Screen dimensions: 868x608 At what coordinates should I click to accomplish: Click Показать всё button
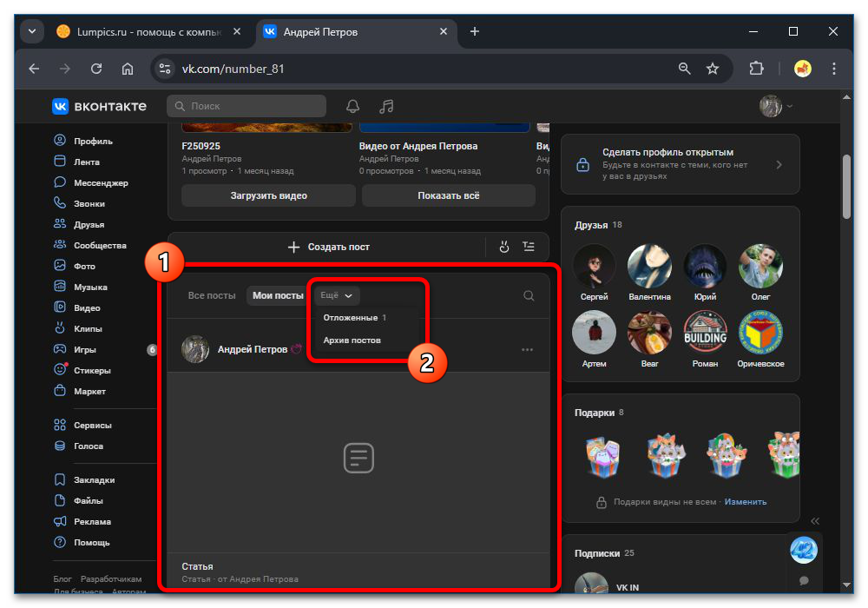pyautogui.click(x=449, y=195)
